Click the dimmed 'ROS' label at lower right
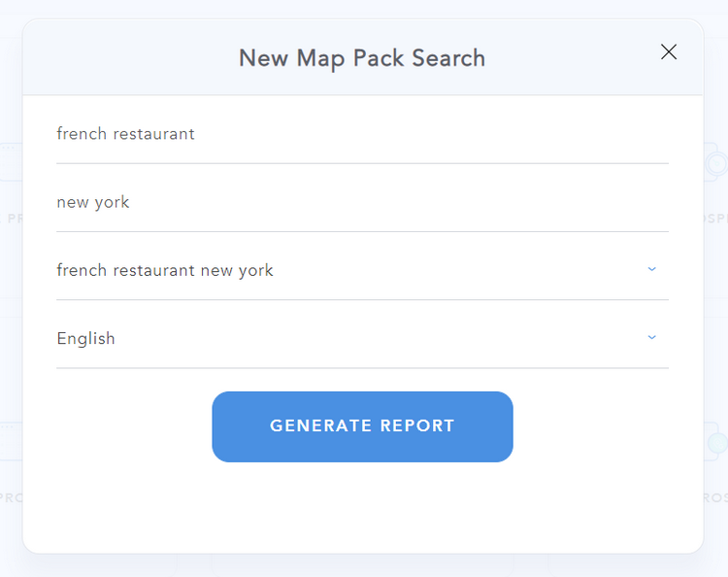Viewport: 728px width, 577px height. coord(715,498)
